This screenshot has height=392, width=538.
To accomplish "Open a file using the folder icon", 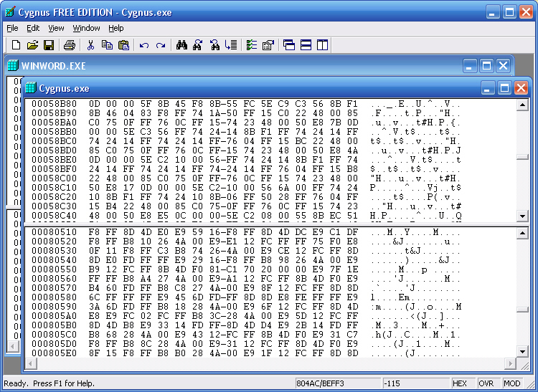I will coord(32,45).
